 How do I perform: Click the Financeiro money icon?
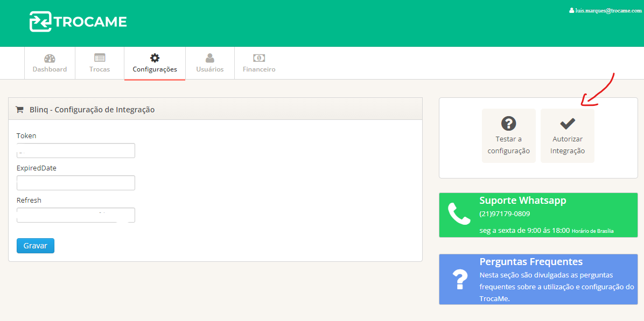(259, 58)
